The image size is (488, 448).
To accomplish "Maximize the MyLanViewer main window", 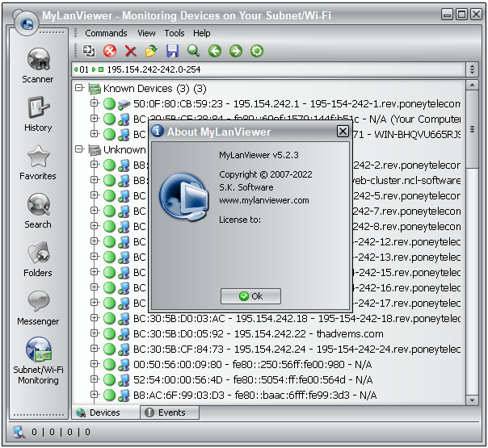I will pyautogui.click(x=461, y=15).
